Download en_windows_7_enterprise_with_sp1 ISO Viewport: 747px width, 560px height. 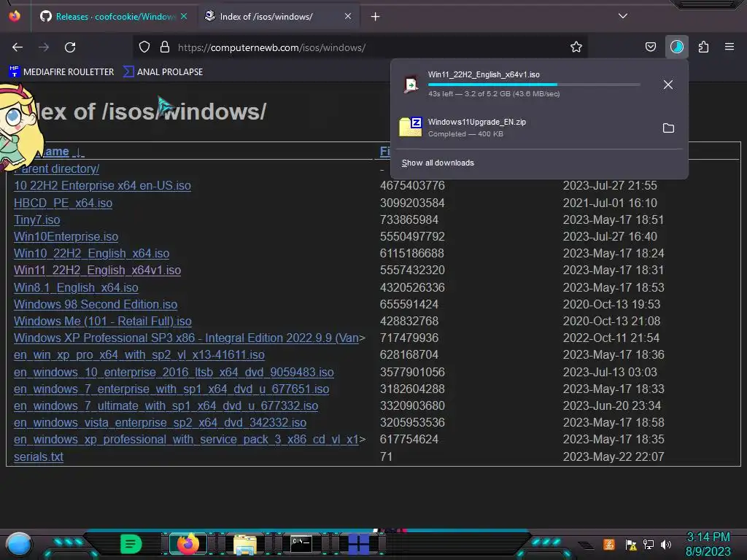(x=171, y=389)
